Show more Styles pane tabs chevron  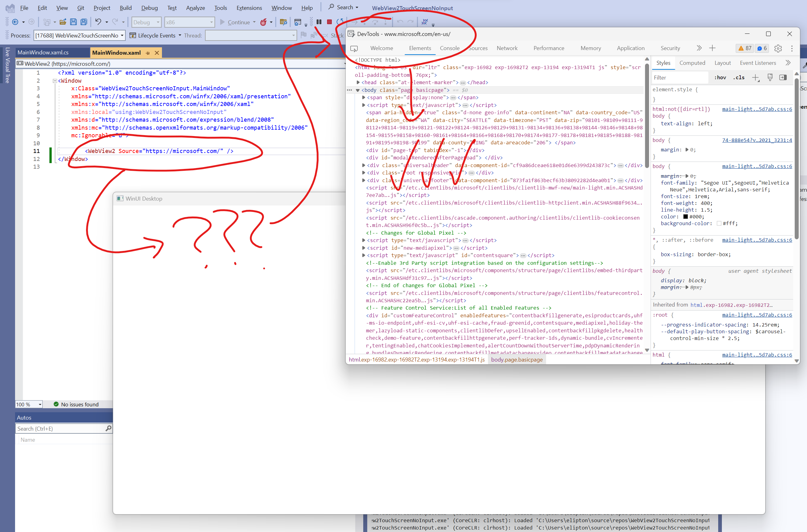[788, 63]
